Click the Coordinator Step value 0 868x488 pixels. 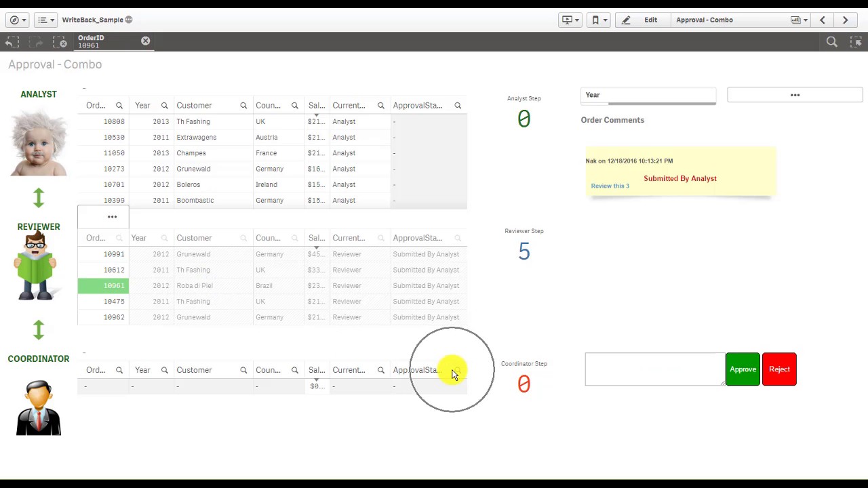pos(524,384)
